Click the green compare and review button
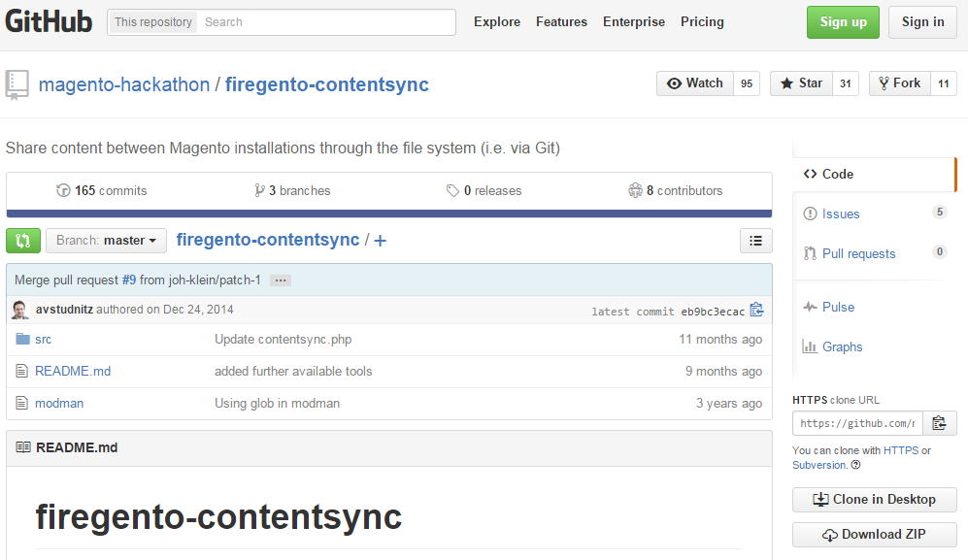 (x=23, y=241)
